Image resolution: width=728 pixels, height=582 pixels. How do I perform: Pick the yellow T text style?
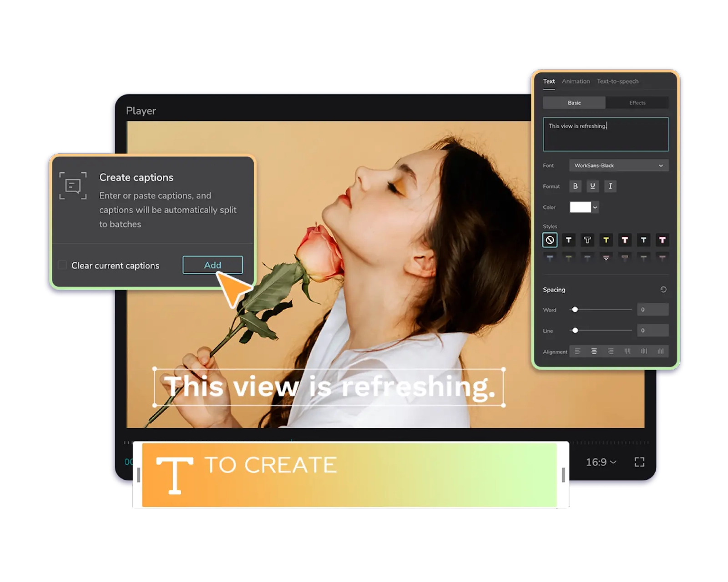click(x=607, y=241)
